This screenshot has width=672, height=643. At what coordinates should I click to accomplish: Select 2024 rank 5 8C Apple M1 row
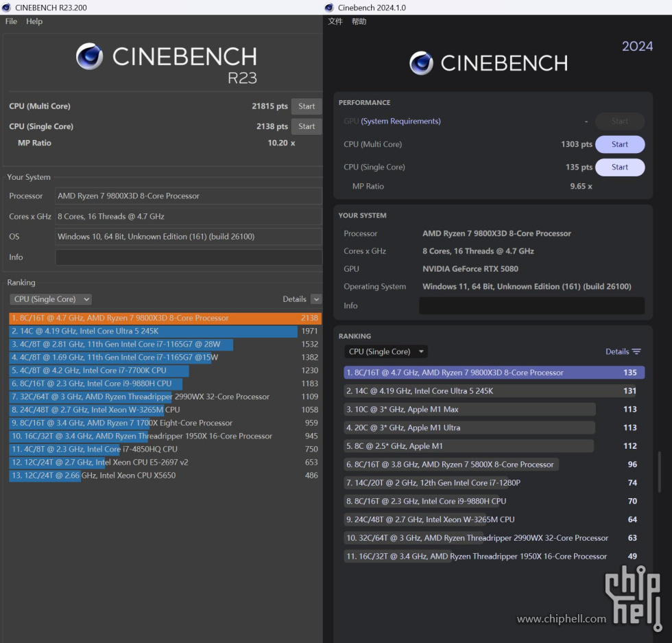point(494,446)
